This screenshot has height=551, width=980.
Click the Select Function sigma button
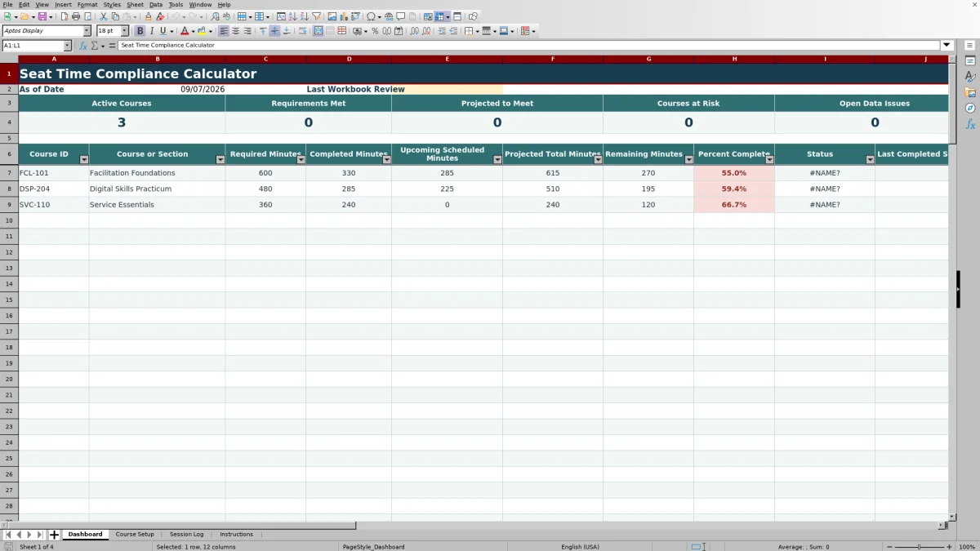pos(95,46)
